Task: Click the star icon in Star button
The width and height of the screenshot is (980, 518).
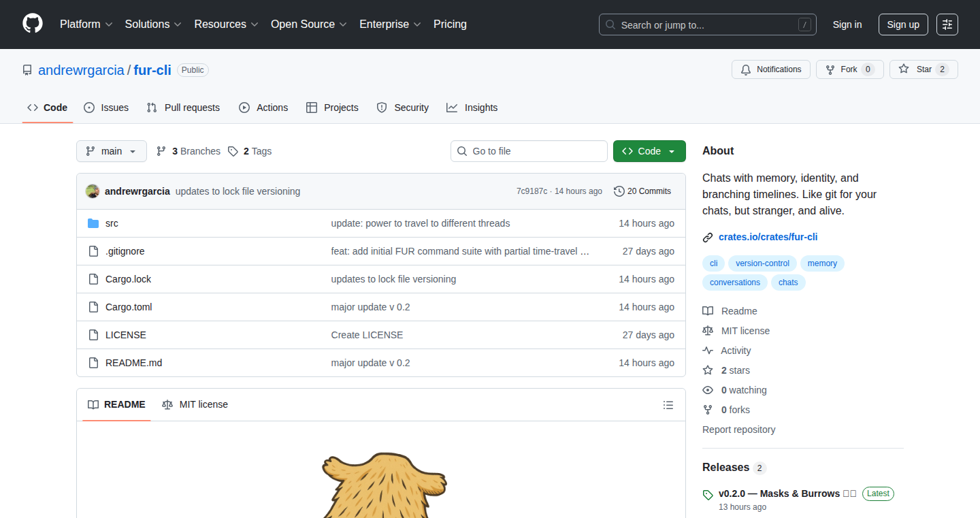Action: tap(904, 69)
